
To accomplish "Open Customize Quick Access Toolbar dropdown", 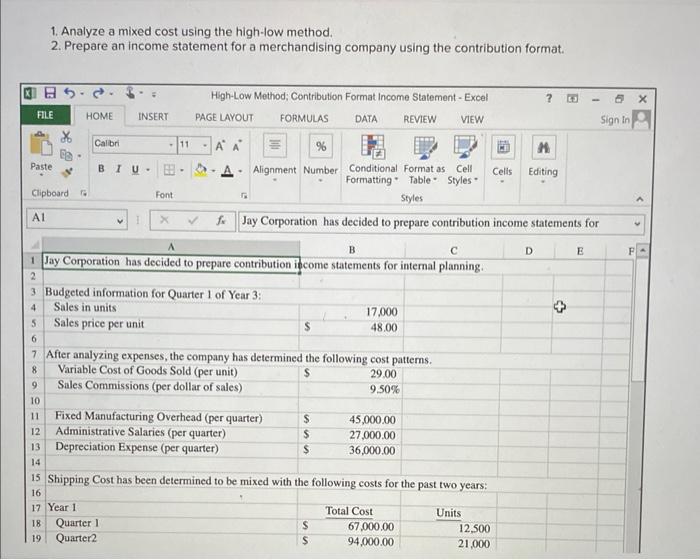I will (154, 94).
